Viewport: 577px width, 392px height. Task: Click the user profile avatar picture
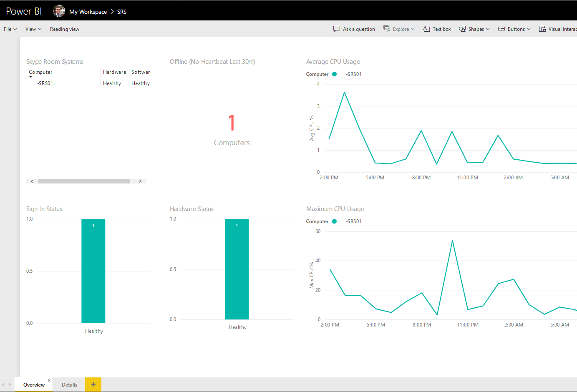(59, 11)
